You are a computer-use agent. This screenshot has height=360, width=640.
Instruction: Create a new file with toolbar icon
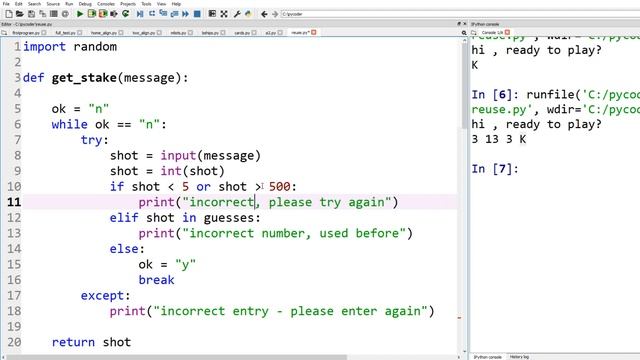tap(9, 14)
